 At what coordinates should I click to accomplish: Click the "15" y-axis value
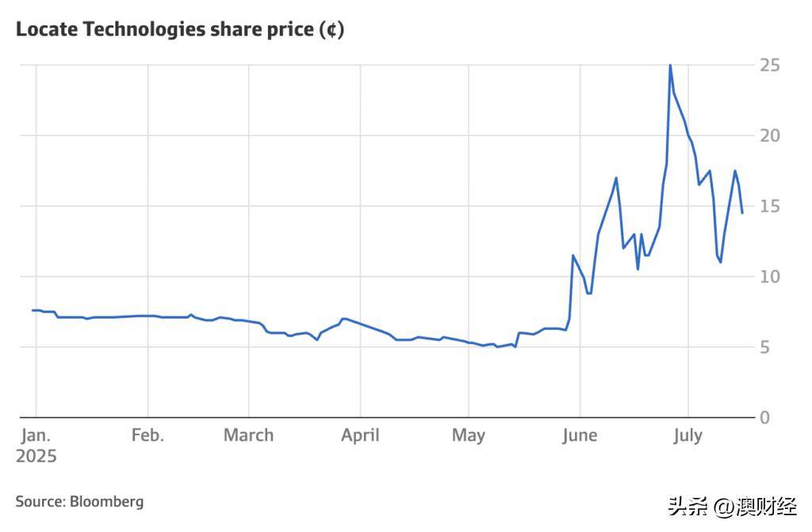(x=769, y=206)
